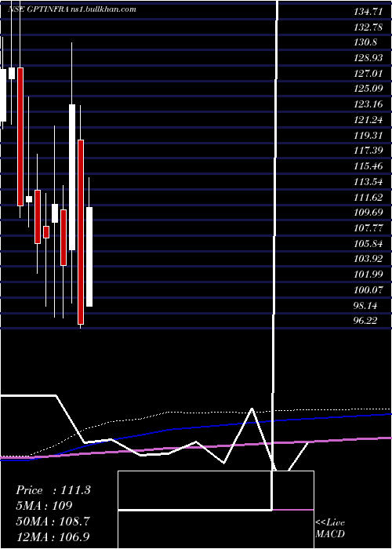The image size is (392, 549).
Task: Click the 98.14 price axis label
Action: click(x=365, y=305)
